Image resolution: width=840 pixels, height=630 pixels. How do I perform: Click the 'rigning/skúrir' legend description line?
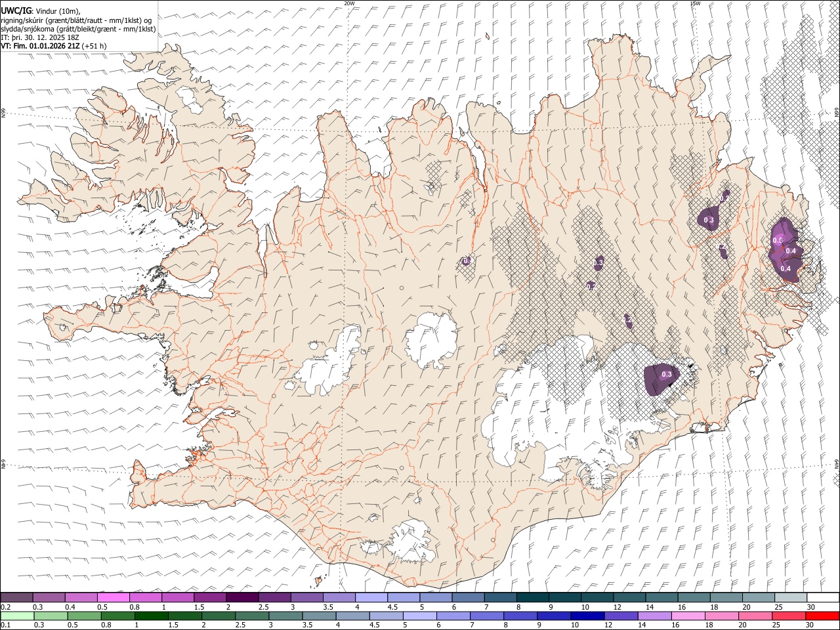tap(76, 20)
